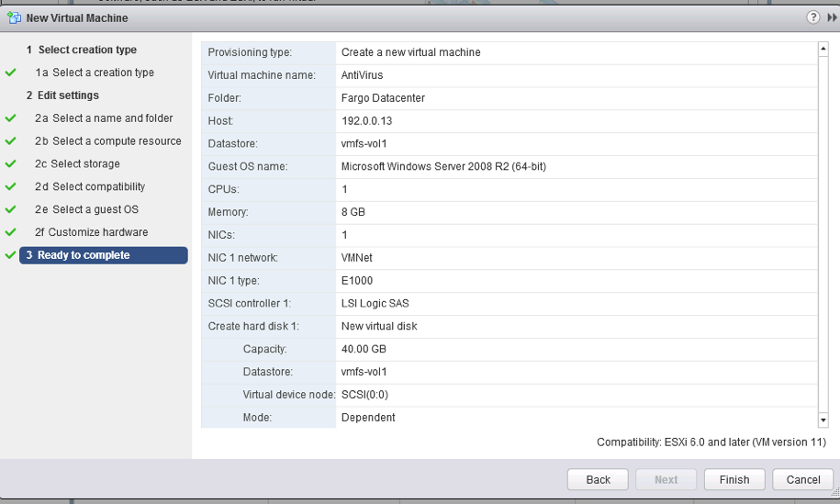Viewport: 840px width, 504px height.
Task: Click the help question mark icon
Action: coord(812,17)
